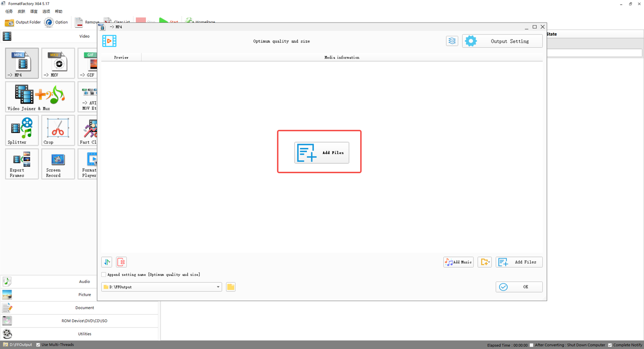This screenshot has height=349, width=644.
Task: Open the 帮助 menu
Action: point(59,11)
